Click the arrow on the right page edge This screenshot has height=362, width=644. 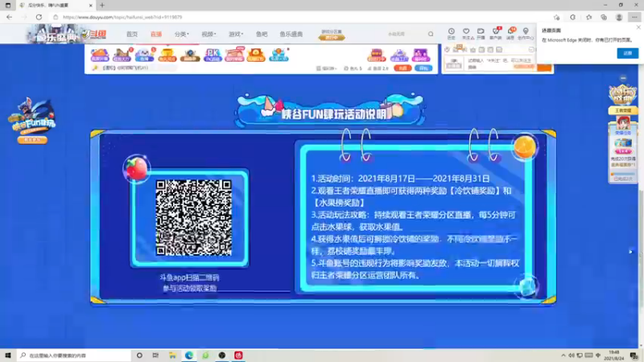pyautogui.click(x=630, y=252)
